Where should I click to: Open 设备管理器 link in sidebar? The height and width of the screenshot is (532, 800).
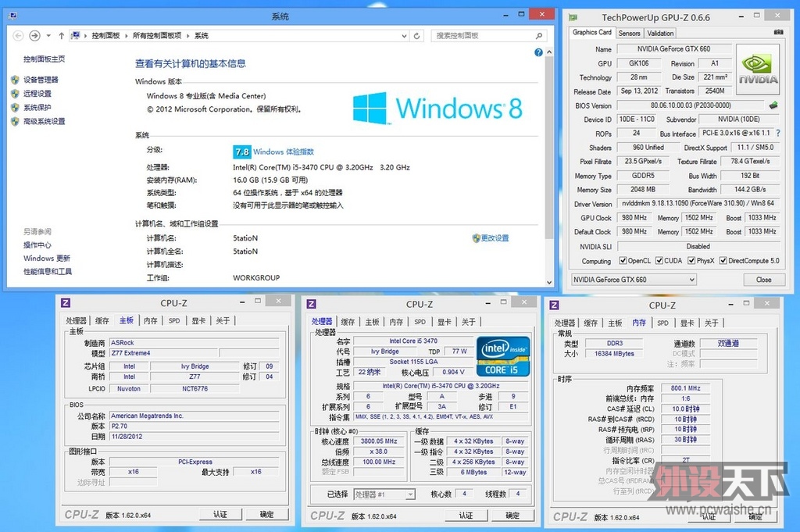(41, 80)
